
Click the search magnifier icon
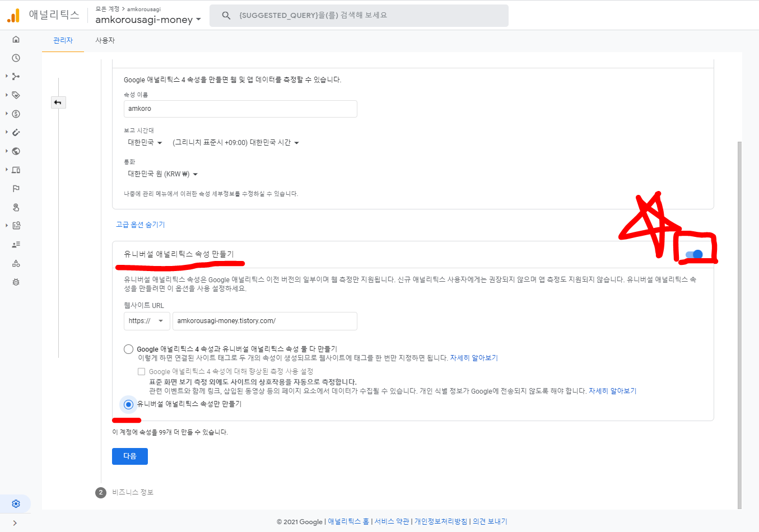coord(226,16)
